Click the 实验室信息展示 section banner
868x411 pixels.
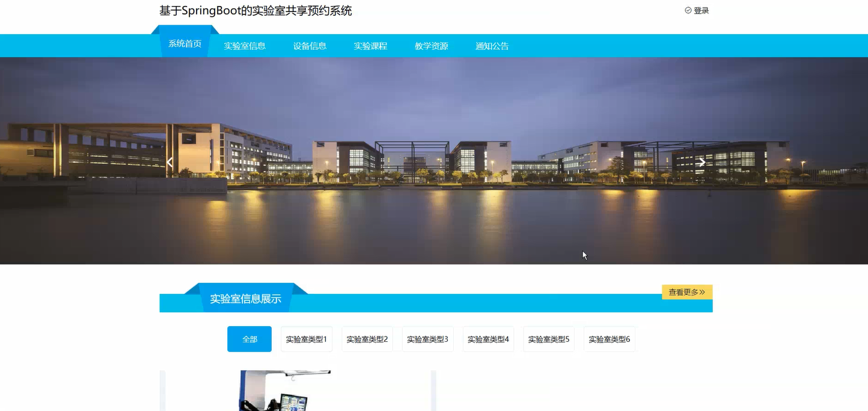point(246,297)
